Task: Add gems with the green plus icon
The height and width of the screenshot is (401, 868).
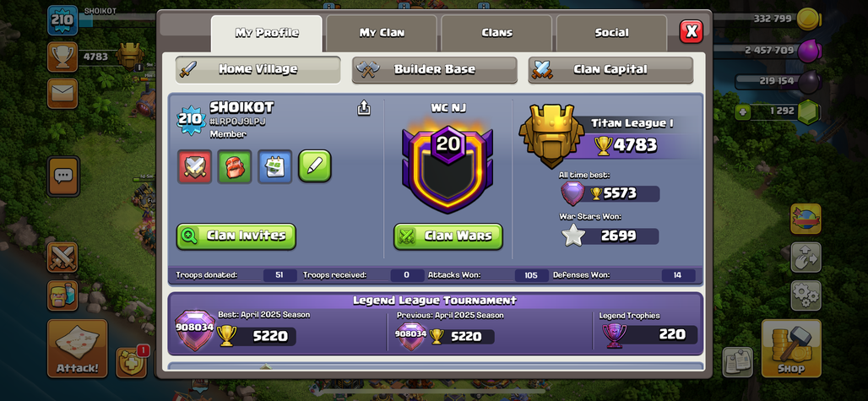Action: point(743,112)
